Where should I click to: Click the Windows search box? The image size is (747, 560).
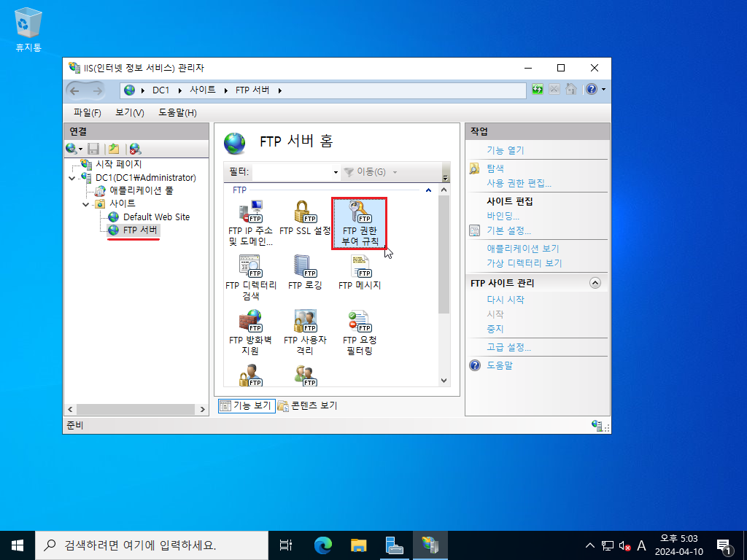coord(152,545)
